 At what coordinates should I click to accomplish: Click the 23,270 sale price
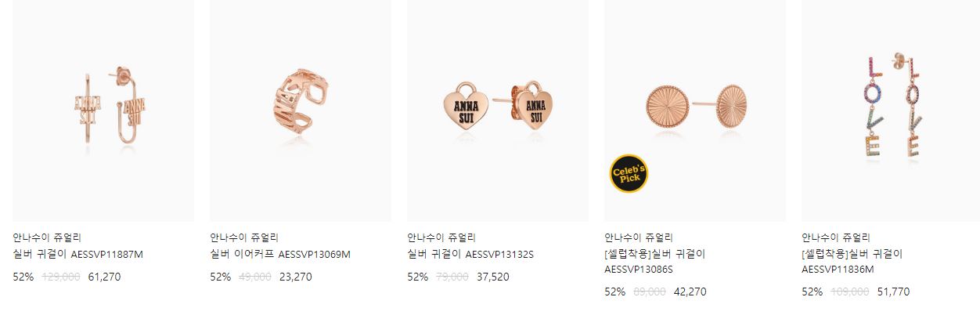click(x=296, y=277)
